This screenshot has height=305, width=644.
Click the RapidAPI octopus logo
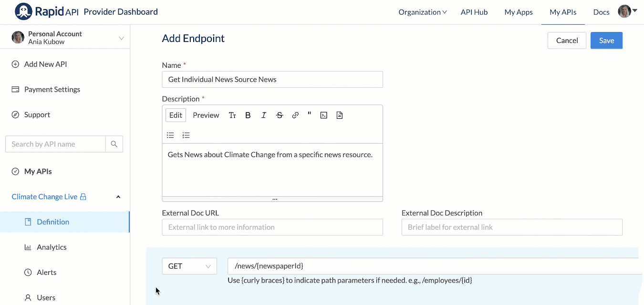pos(23,11)
